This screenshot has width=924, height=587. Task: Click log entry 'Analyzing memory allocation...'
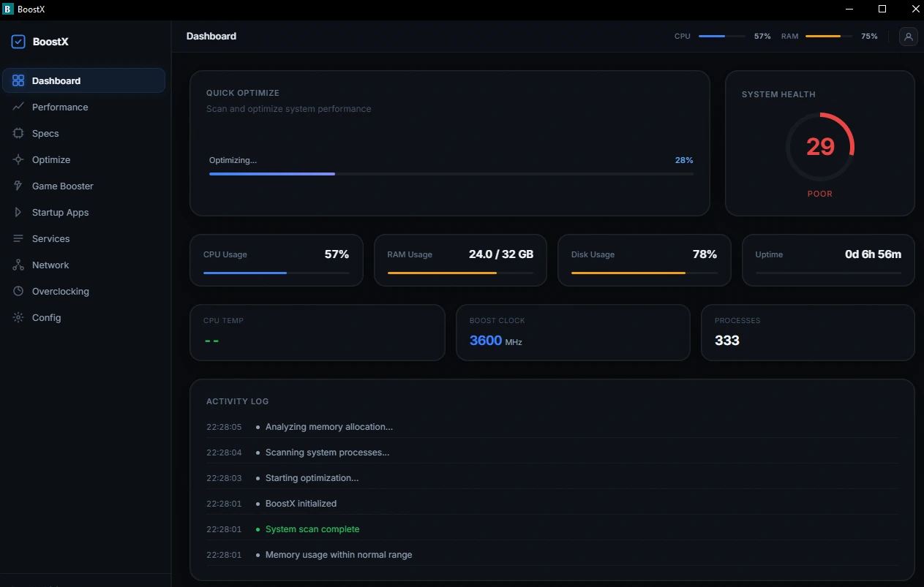click(x=329, y=427)
